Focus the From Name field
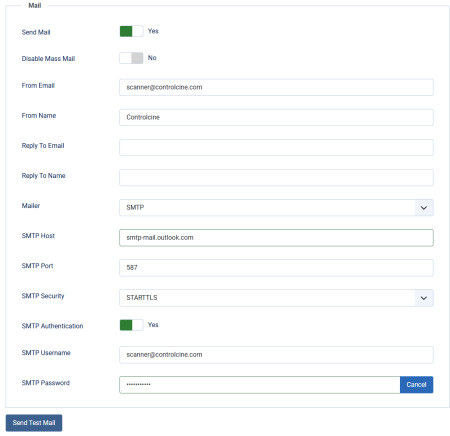450x436 pixels. pos(276,117)
